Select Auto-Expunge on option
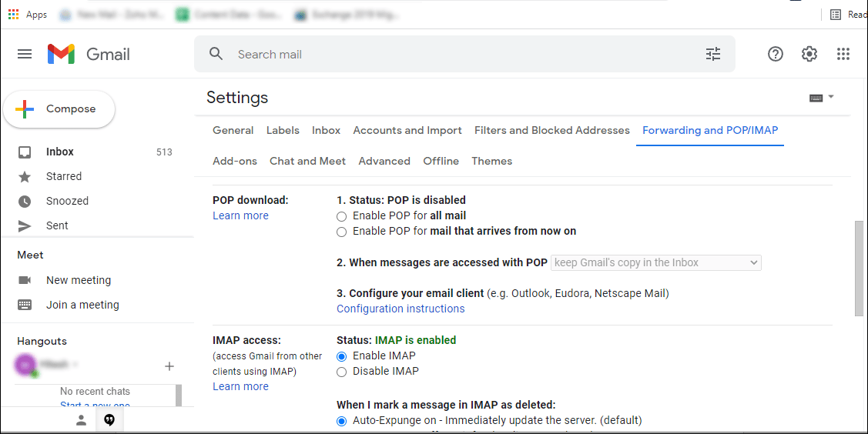868x434 pixels. (x=341, y=421)
